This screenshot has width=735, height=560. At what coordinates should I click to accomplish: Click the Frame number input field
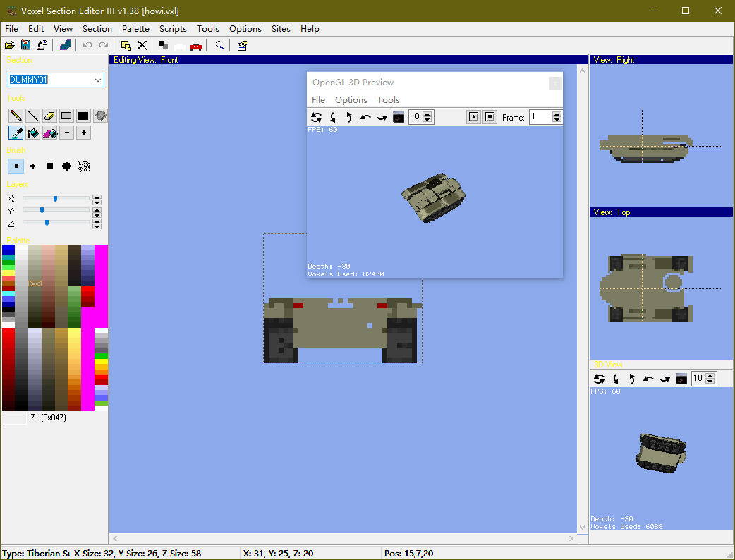pos(540,116)
